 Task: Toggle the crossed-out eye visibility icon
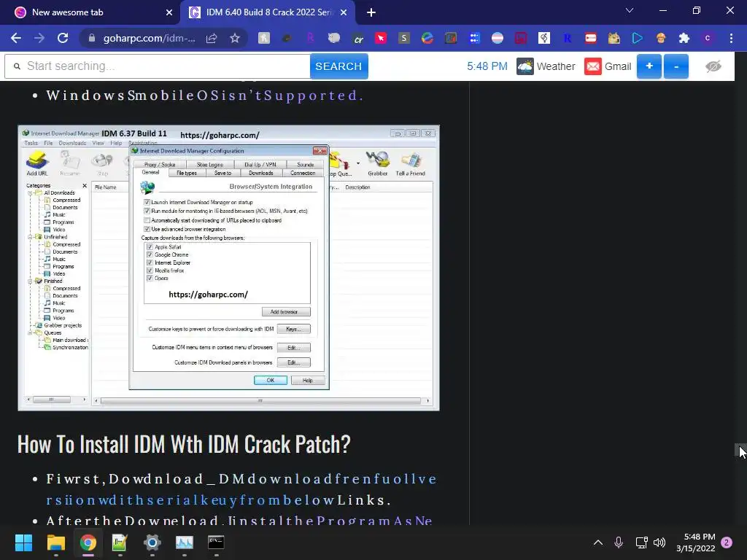713,66
